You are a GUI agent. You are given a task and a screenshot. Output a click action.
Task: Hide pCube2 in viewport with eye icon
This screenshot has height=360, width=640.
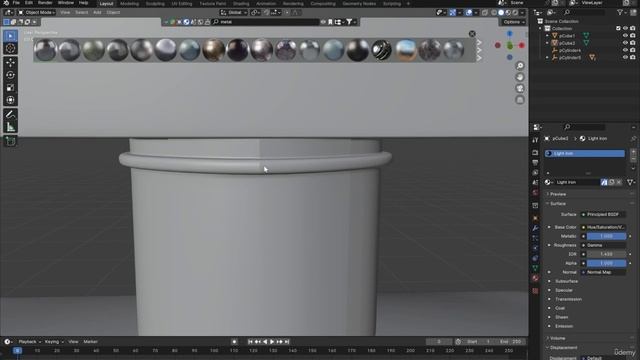click(625, 43)
